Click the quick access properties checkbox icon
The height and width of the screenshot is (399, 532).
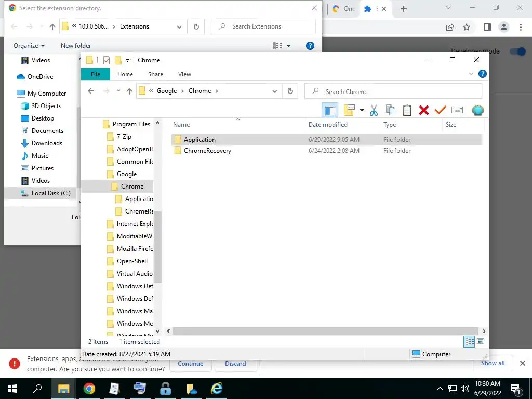point(107,60)
